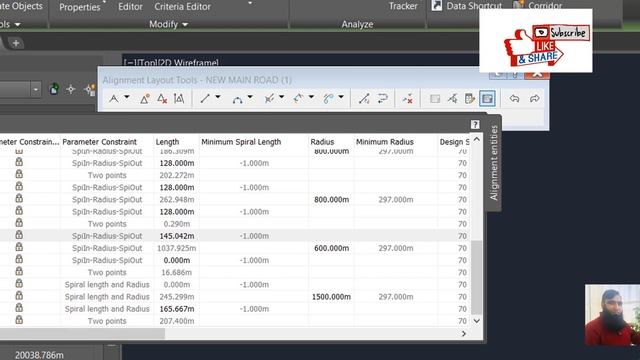Image resolution: width=640 pixels, height=360 pixels.
Task: Toggle lock on the 1037.925m row
Action: pyautogui.click(x=19, y=247)
